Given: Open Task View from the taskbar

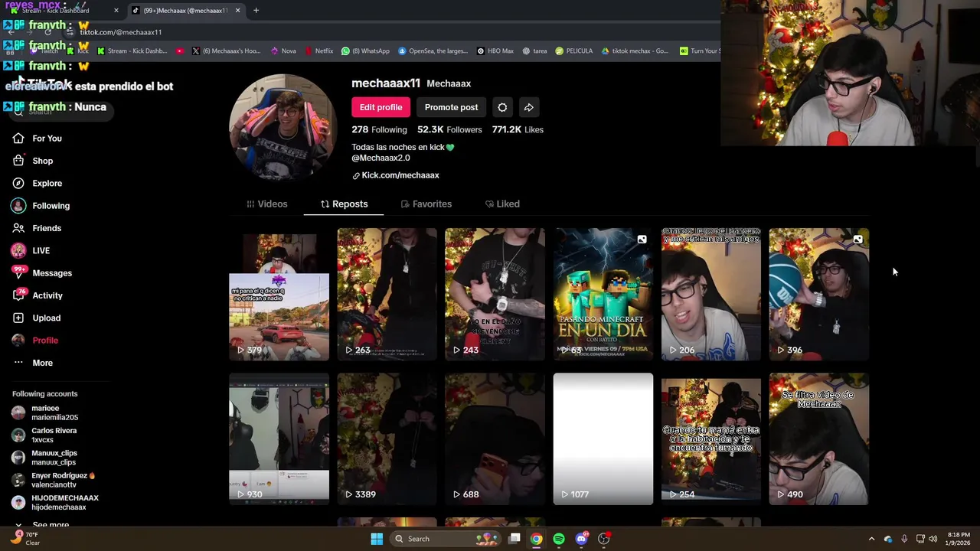Looking at the screenshot, I should pos(514,539).
